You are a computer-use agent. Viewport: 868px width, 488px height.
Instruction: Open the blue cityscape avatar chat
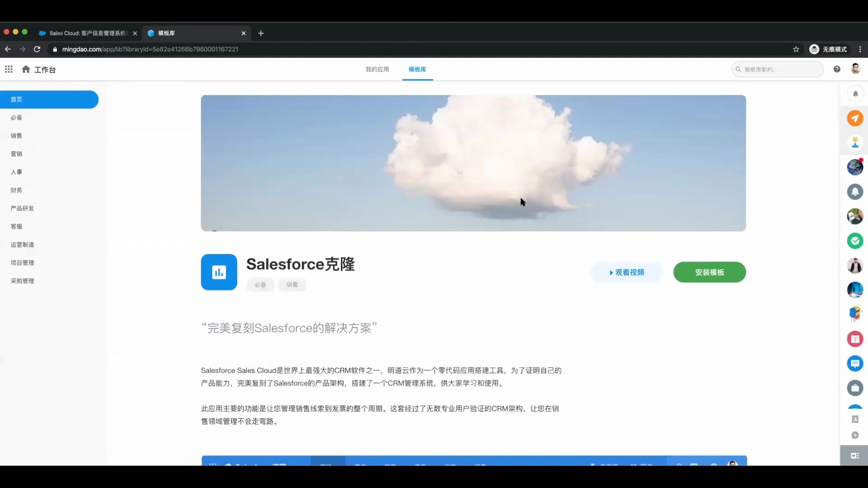[855, 290]
